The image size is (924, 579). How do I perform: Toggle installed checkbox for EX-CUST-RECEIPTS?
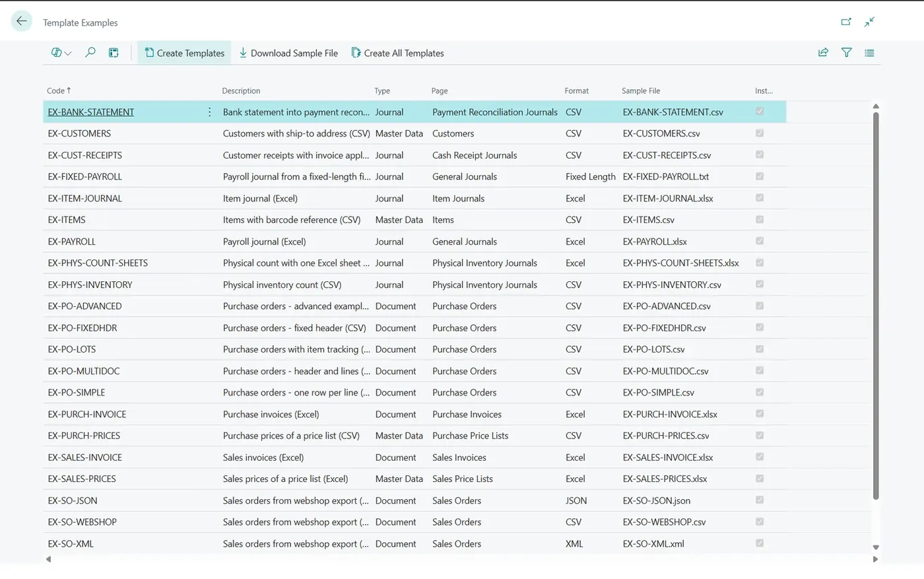pos(760,154)
